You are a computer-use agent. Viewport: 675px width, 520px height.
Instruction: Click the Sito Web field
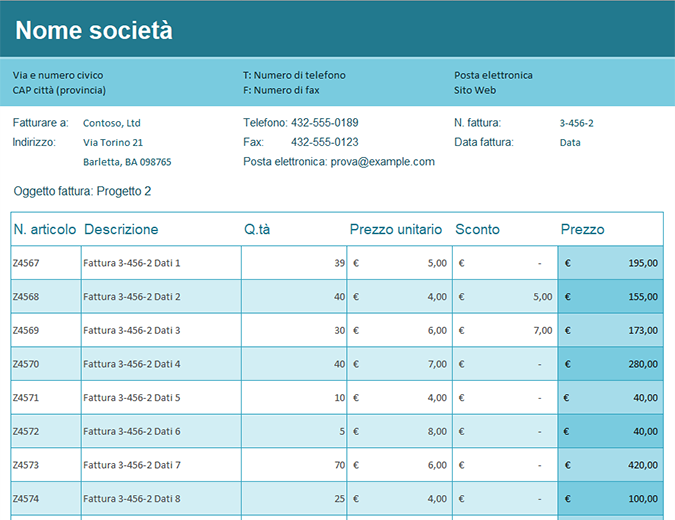tap(475, 90)
